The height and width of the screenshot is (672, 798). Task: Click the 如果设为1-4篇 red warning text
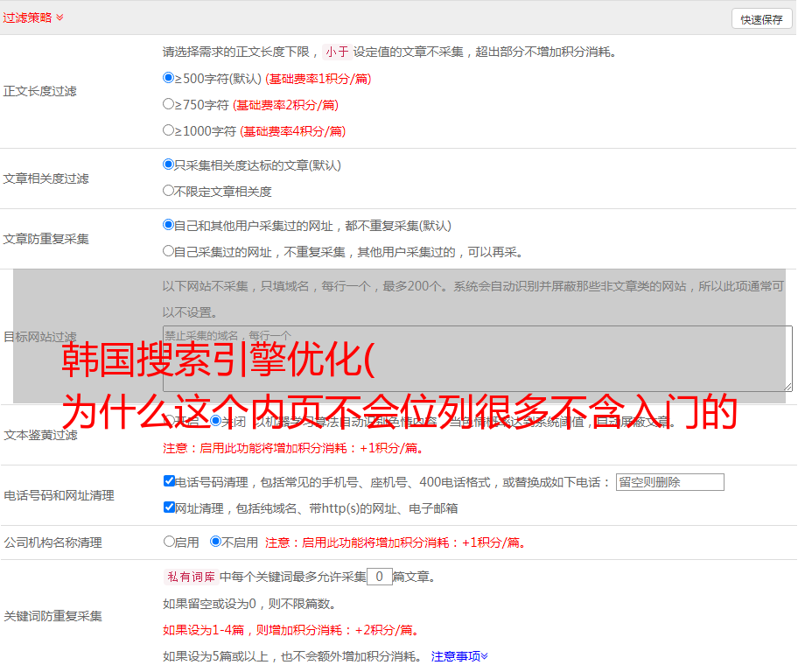[x=292, y=630]
